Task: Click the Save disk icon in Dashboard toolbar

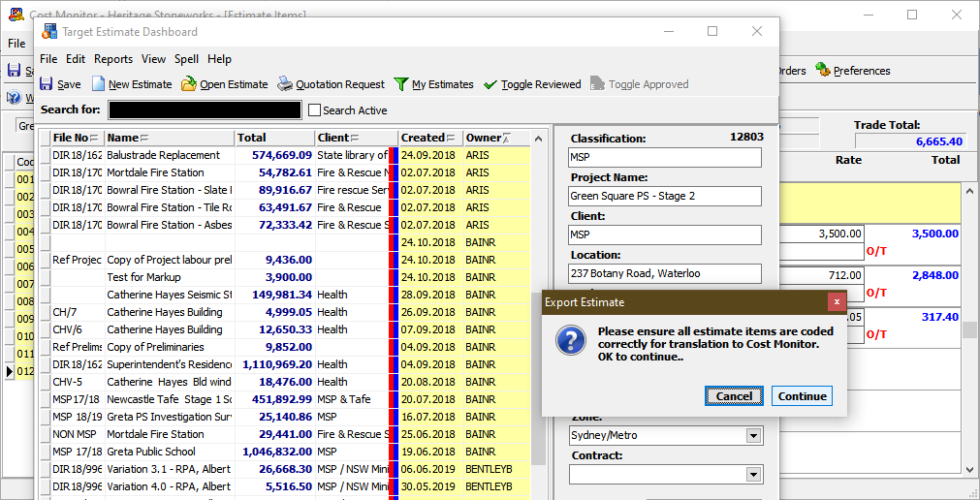Action: pyautogui.click(x=47, y=84)
